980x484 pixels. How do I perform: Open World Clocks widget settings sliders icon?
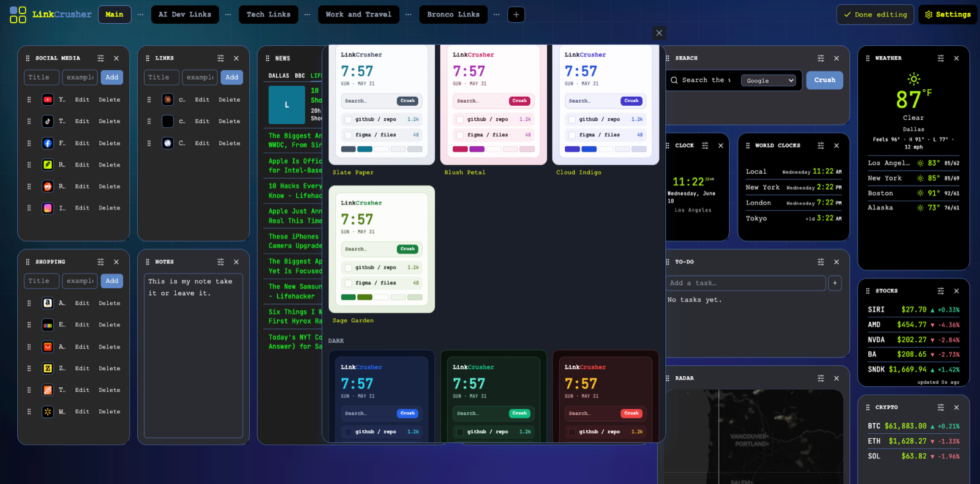821,146
